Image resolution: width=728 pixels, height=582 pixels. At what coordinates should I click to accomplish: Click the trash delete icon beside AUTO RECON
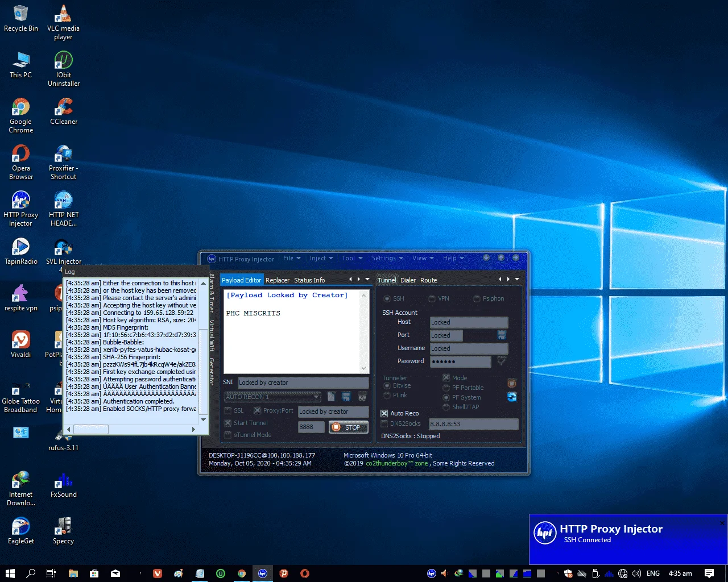tap(362, 396)
